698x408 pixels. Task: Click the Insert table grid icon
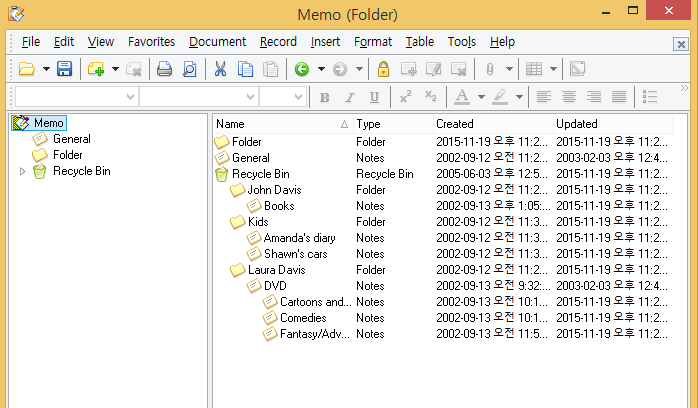click(534, 69)
